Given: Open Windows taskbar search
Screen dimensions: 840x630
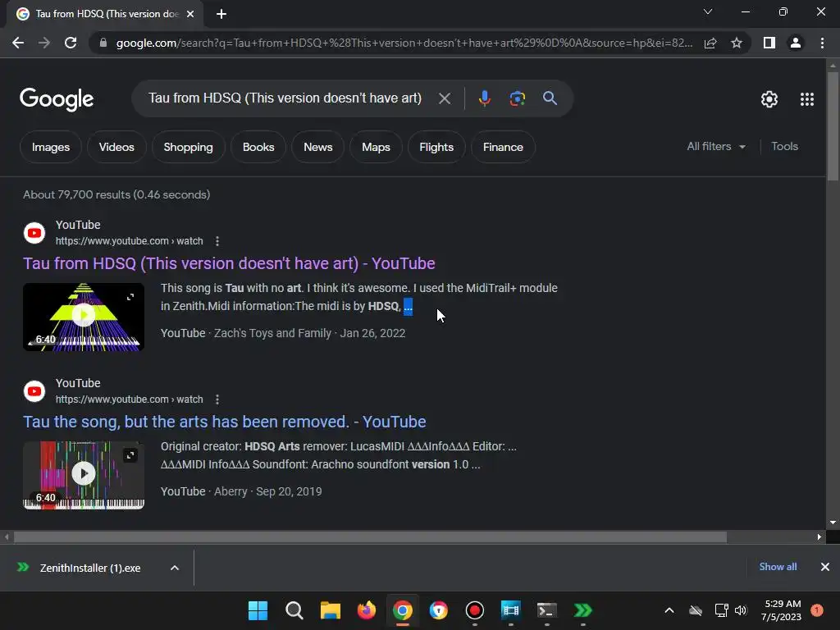Looking at the screenshot, I should click(294, 610).
